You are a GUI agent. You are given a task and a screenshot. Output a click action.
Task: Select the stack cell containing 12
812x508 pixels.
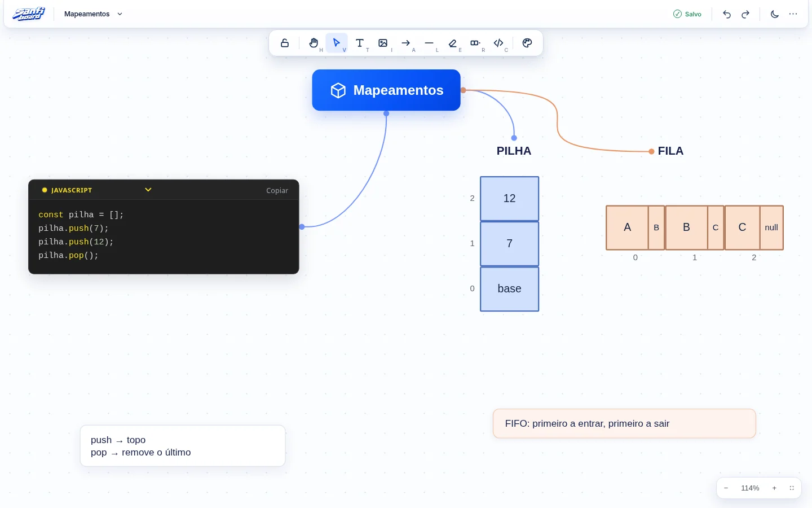coord(510,199)
